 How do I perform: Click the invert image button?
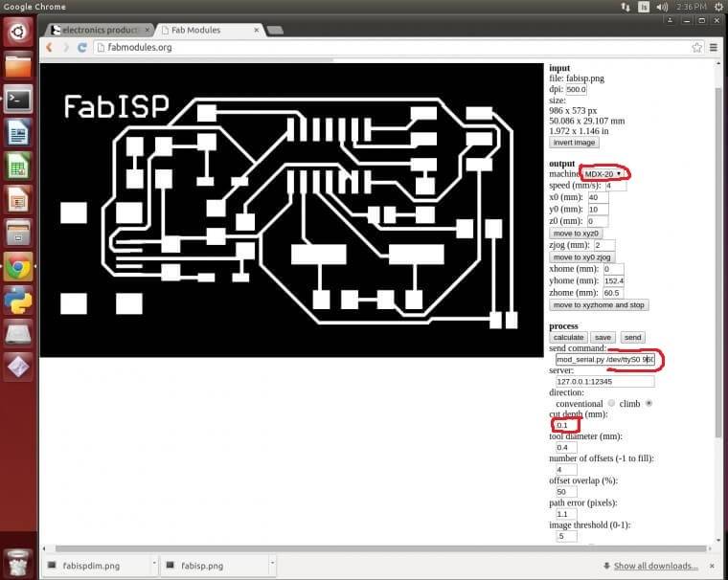coord(574,143)
